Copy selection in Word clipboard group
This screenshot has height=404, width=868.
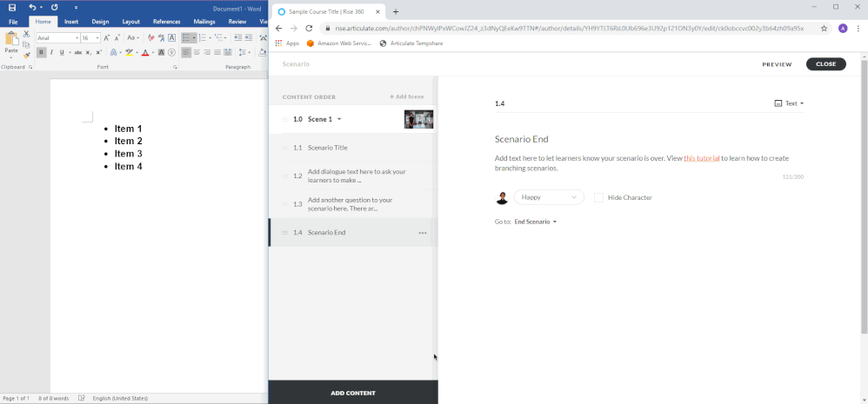[26, 45]
